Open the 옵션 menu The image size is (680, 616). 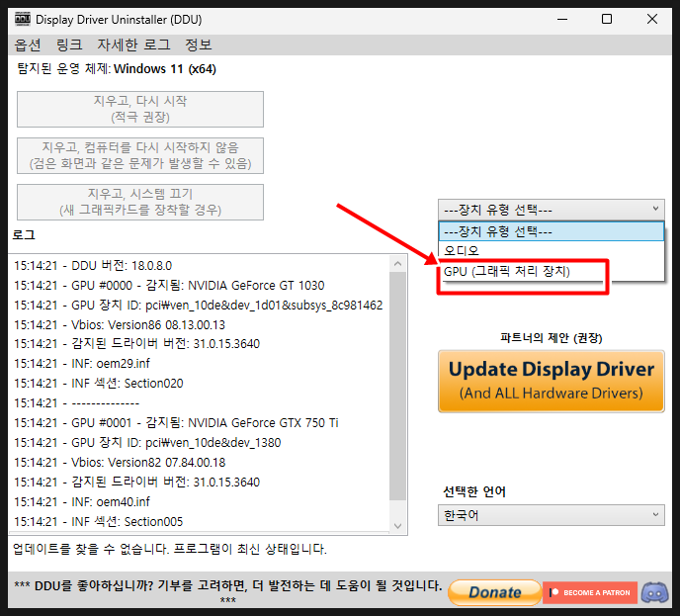(x=28, y=44)
